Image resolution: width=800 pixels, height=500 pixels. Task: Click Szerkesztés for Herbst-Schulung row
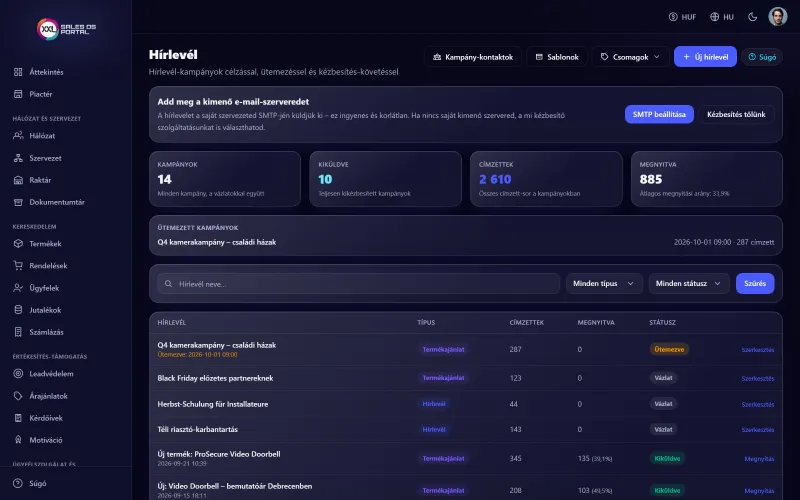[x=758, y=404]
